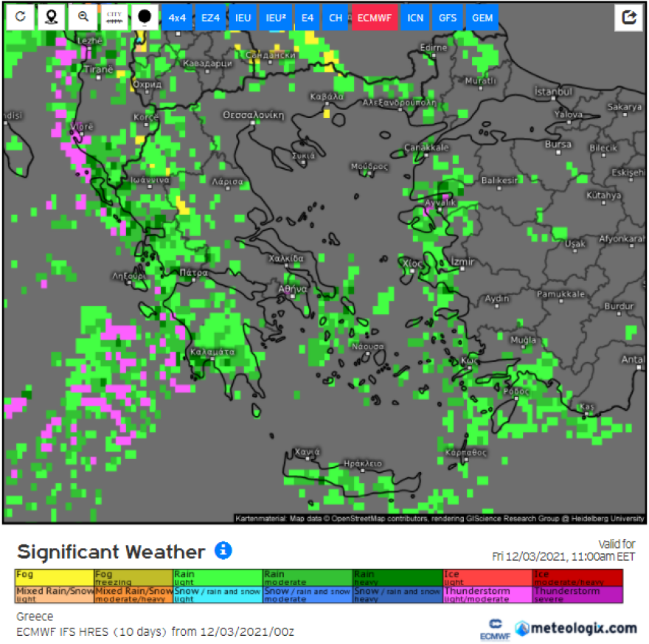Toggle the black circle marker button

point(145,17)
